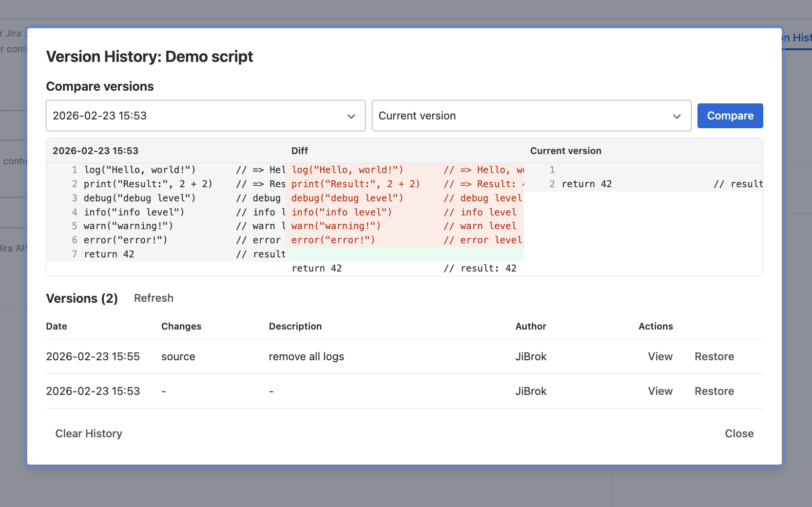Click chevron arrow on the 2026-02-23 15:53 selector
The image size is (812, 507).
[x=351, y=116]
